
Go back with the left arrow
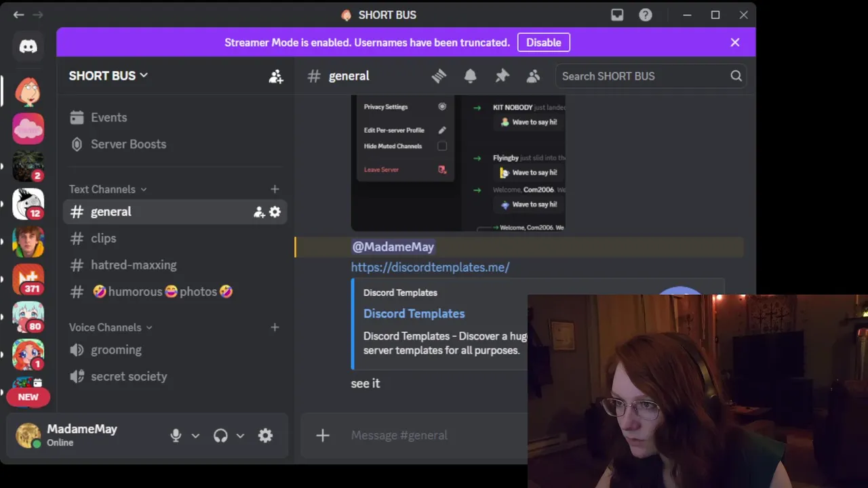(18, 14)
